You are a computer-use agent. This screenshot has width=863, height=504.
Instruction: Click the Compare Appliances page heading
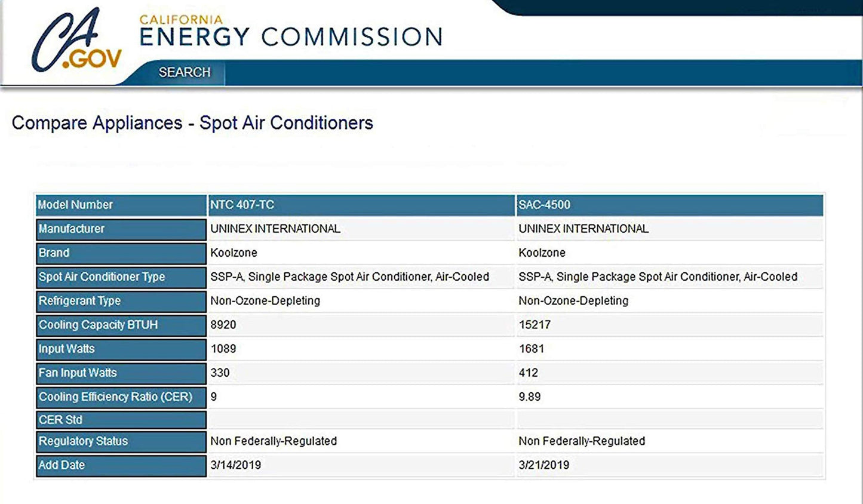pos(192,123)
